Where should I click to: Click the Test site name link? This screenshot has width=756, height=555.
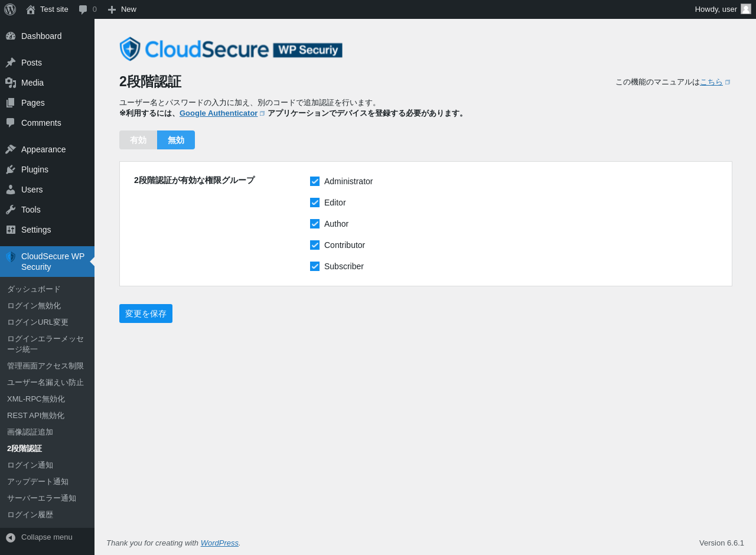54,9
